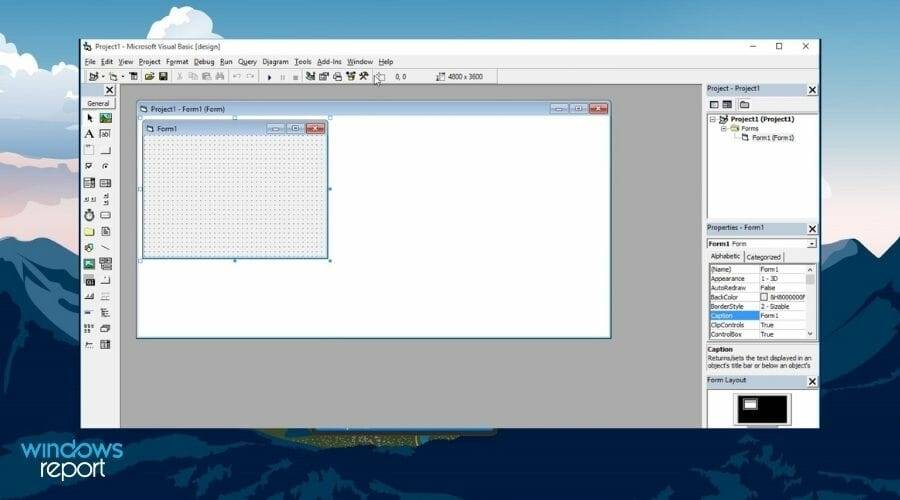Click the Object Browser toolbar icon
Image resolution: width=900 pixels, height=500 pixels.
[x=351, y=76]
